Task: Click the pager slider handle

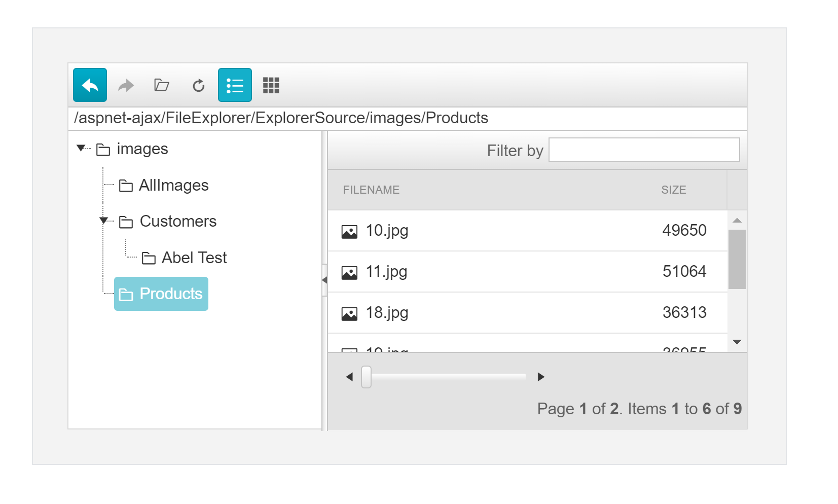Action: [366, 377]
